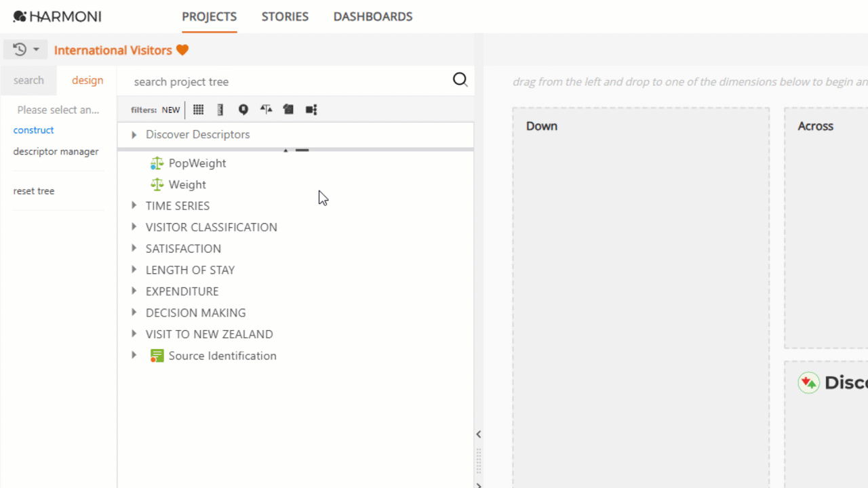Expand the SATISFACTION folder
Screen dimensions: 868x488
pyautogui.click(x=134, y=248)
